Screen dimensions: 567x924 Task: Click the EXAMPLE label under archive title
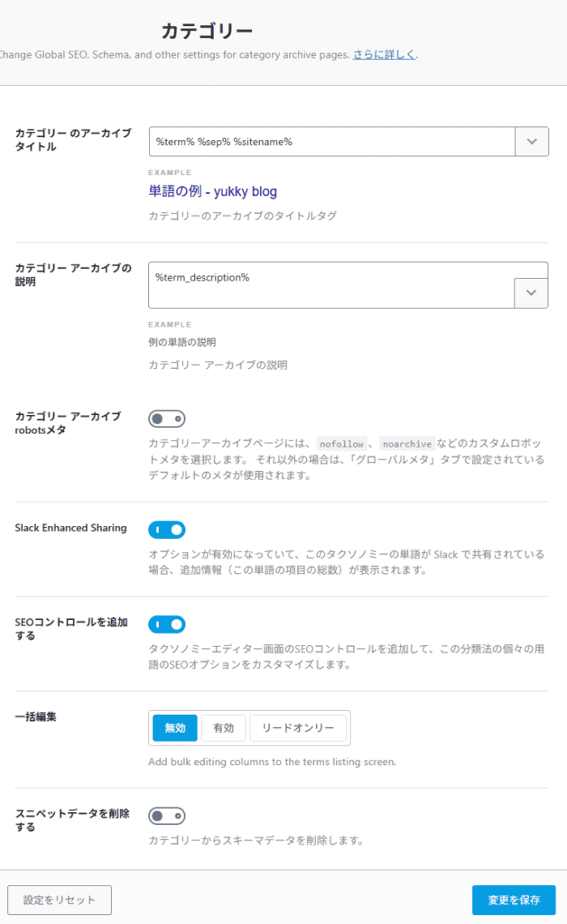point(172,170)
